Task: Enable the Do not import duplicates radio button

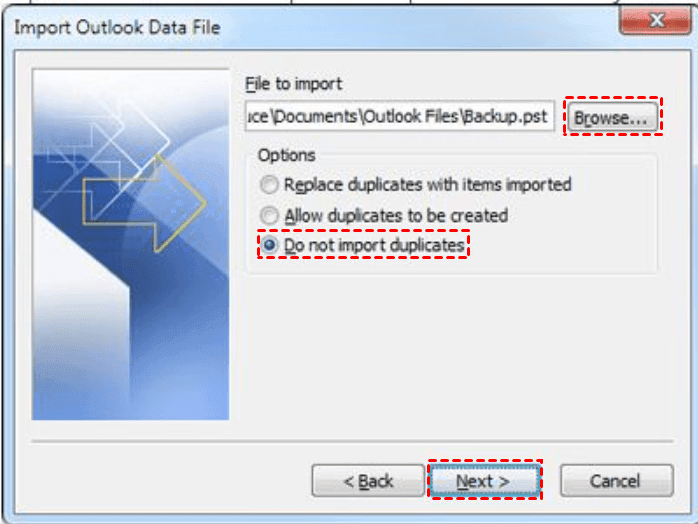Action: pyautogui.click(x=268, y=245)
